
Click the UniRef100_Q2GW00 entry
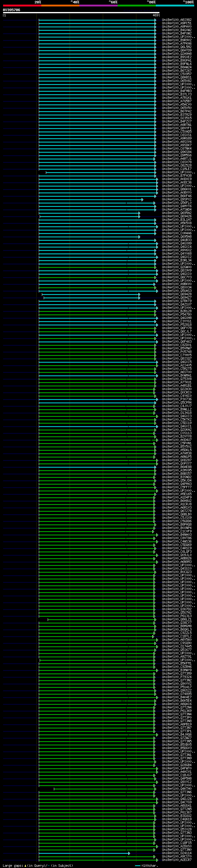177,267
